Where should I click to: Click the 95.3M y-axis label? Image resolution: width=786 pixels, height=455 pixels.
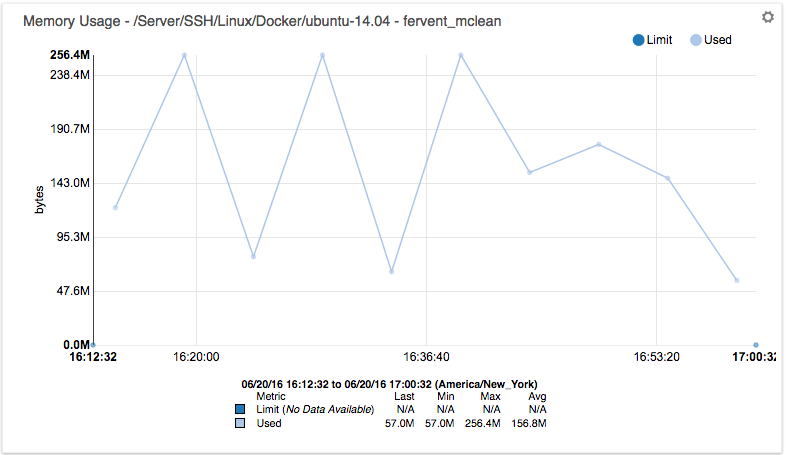tap(73, 237)
